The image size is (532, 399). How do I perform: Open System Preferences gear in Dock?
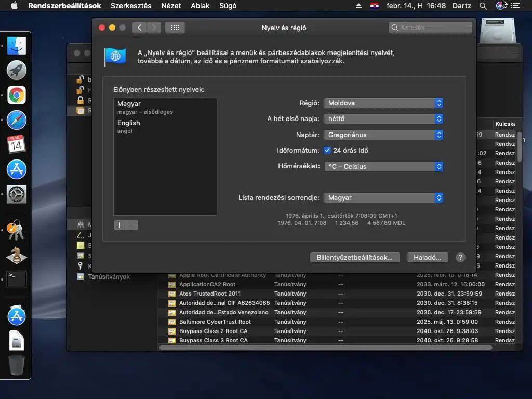point(16,194)
